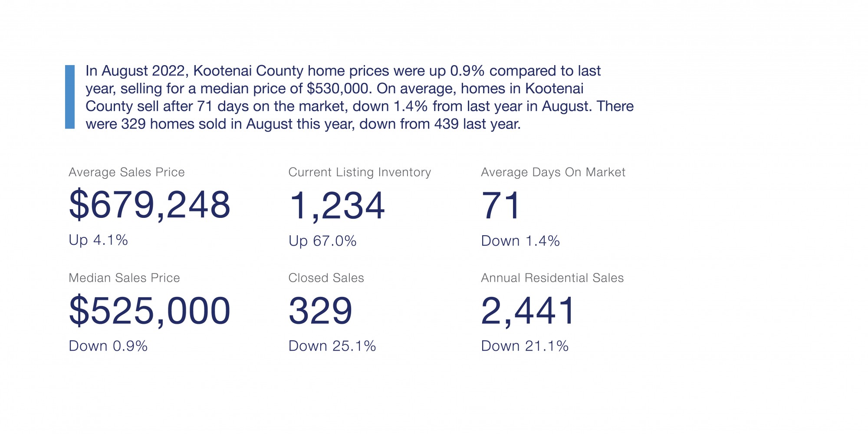Select the Average Sales Price label
This screenshot has width=868, height=434.
pyautogui.click(x=127, y=172)
